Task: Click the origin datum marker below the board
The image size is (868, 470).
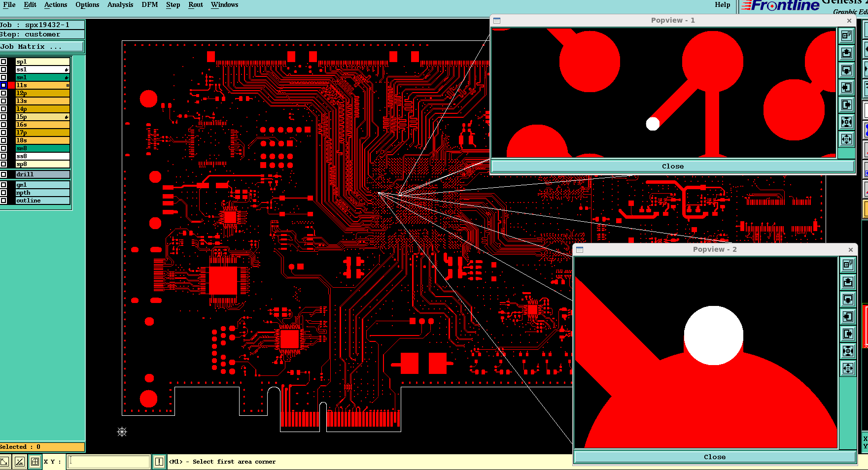Action: click(122, 432)
